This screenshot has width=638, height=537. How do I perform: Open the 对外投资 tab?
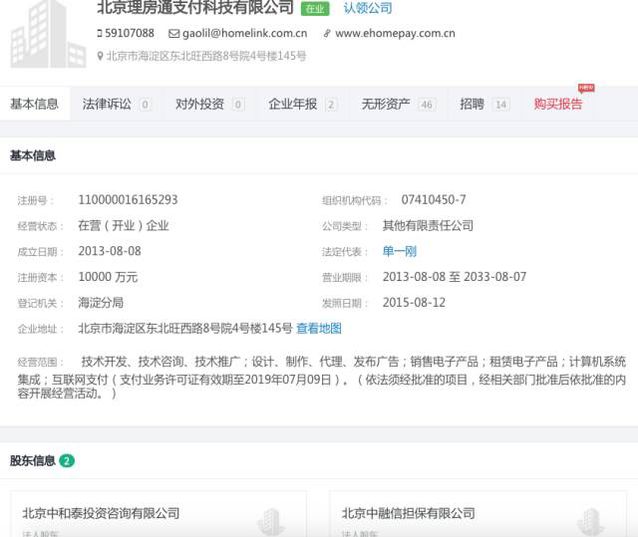pyautogui.click(x=200, y=104)
